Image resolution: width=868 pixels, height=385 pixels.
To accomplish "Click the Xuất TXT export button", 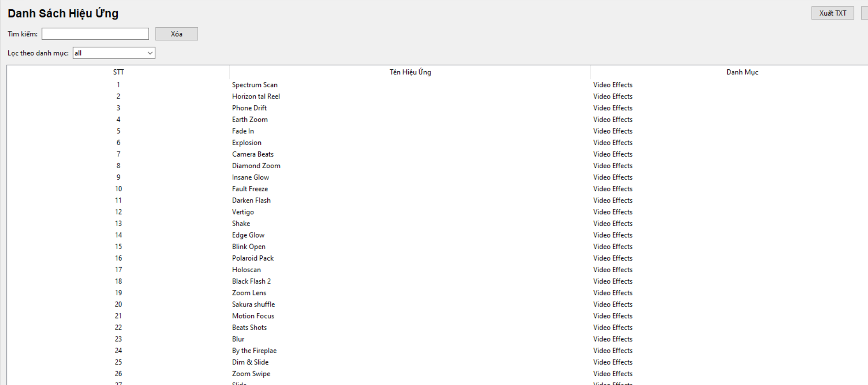I will pyautogui.click(x=832, y=13).
